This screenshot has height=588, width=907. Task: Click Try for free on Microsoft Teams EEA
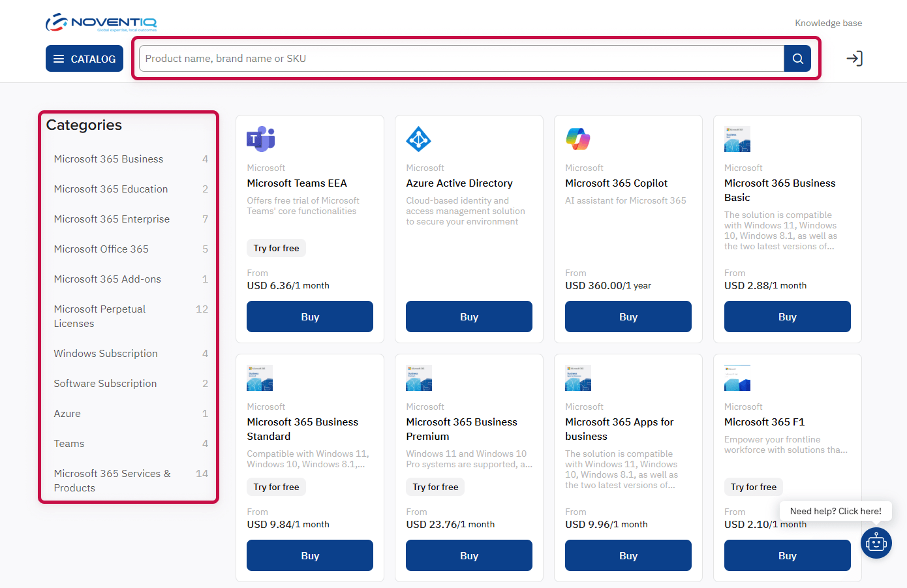pos(275,247)
